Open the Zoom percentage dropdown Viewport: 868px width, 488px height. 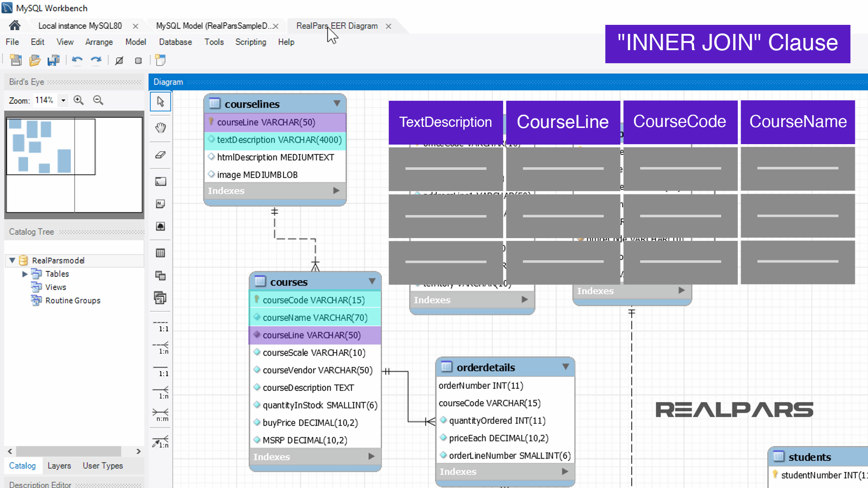click(x=63, y=100)
